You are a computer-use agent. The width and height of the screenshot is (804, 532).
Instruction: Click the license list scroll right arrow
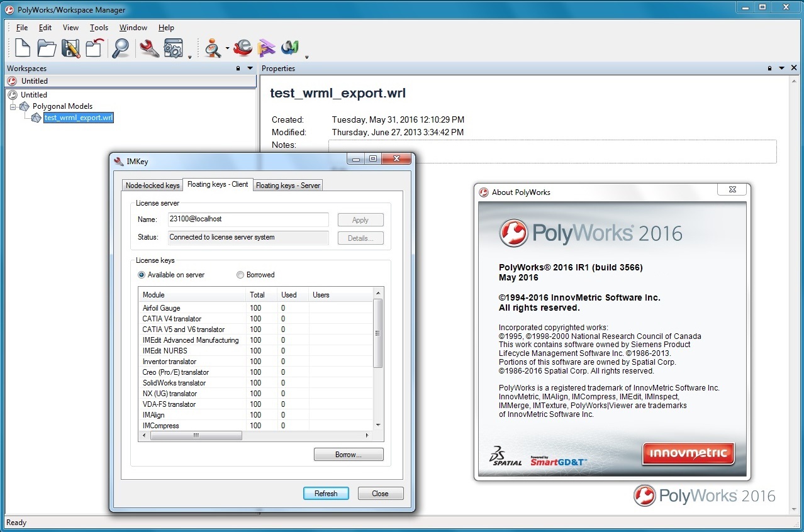coord(367,435)
